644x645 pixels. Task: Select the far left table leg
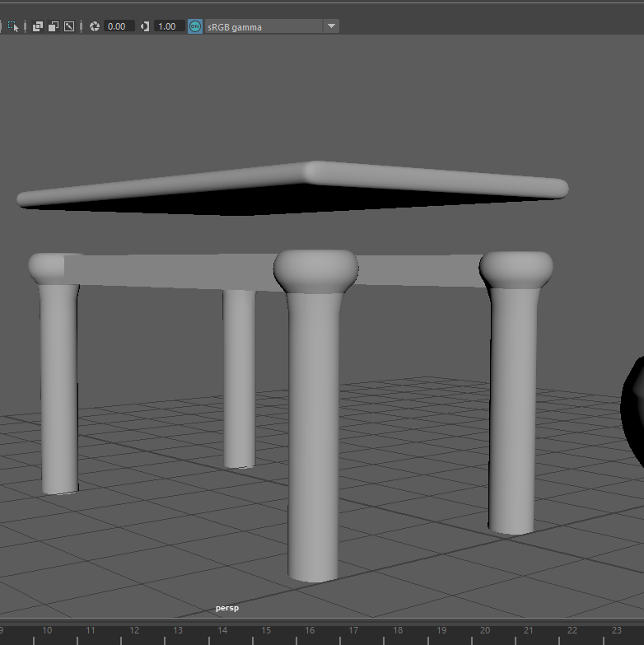point(59,387)
